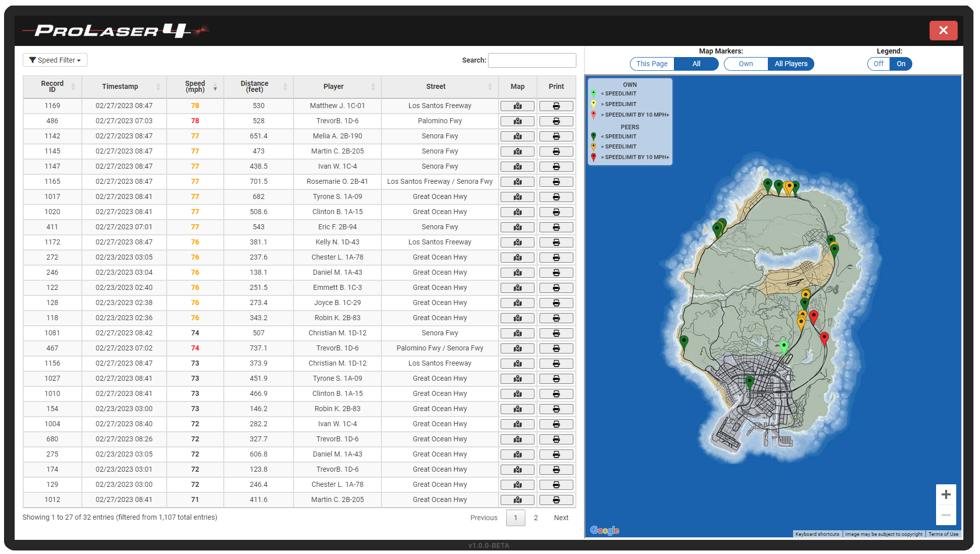Viewport: 980px width, 554px height.
Task: Click the red marker on the map
Action: [813, 317]
